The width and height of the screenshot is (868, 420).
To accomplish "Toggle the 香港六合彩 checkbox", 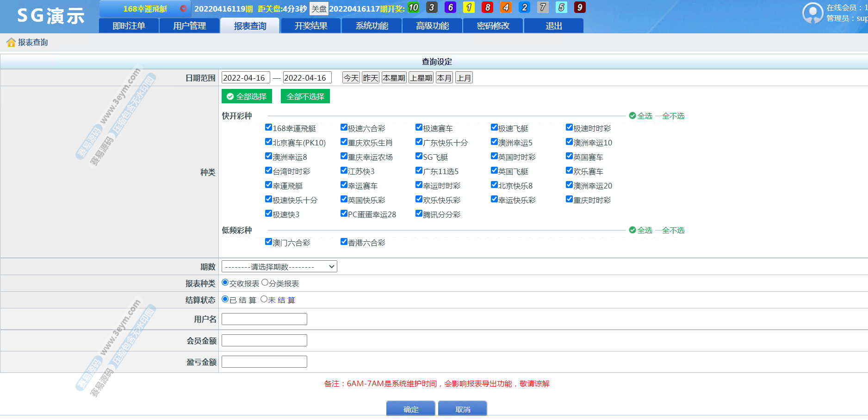I will click(344, 242).
